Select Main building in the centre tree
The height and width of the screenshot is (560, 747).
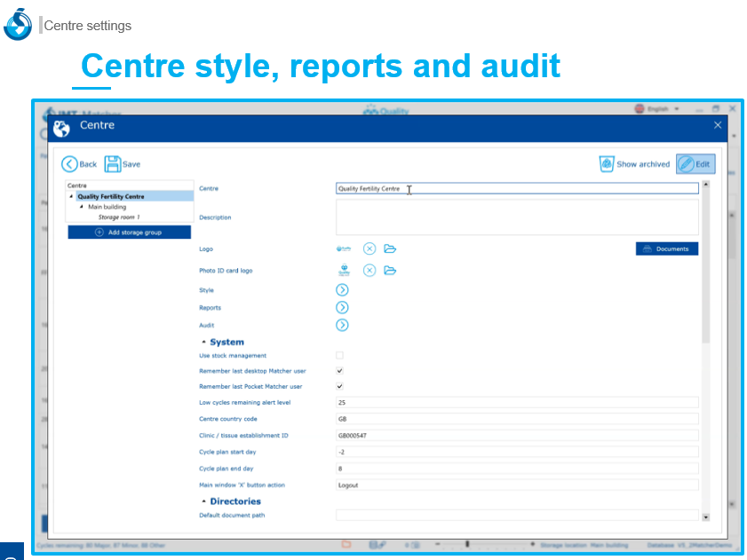[107, 207]
